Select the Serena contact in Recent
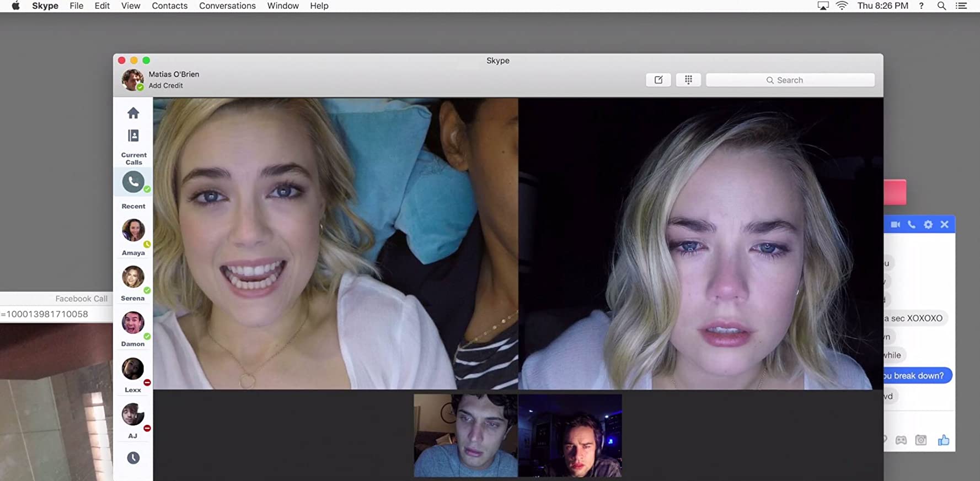Viewport: 980px width, 481px height. click(133, 277)
